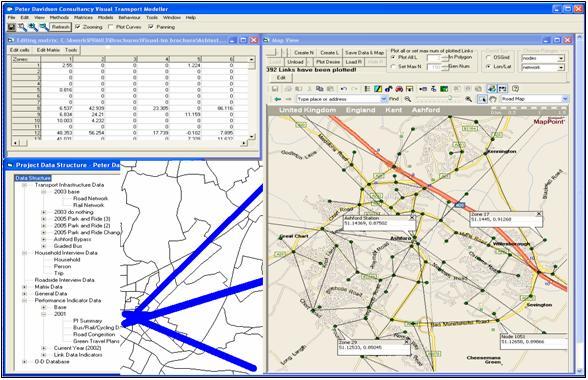This screenshot has width=588, height=380.
Task: Enable the Plot Curves checkbox
Action: coord(110,27)
